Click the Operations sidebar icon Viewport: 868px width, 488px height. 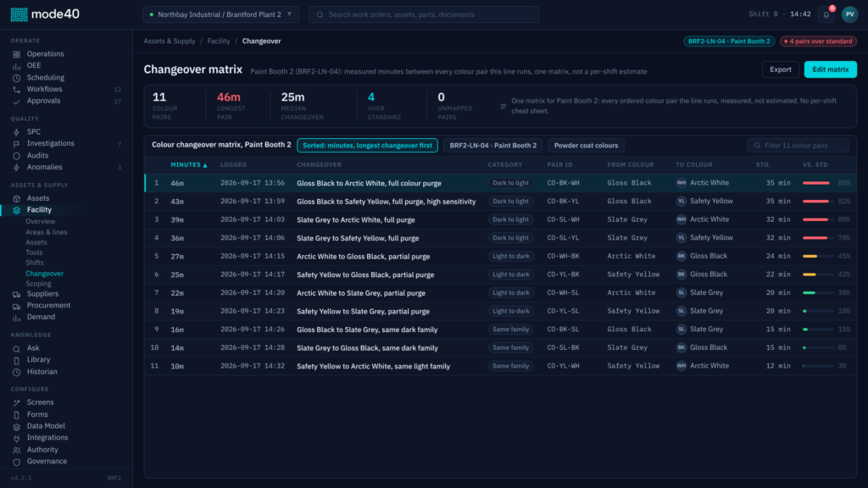[17, 54]
